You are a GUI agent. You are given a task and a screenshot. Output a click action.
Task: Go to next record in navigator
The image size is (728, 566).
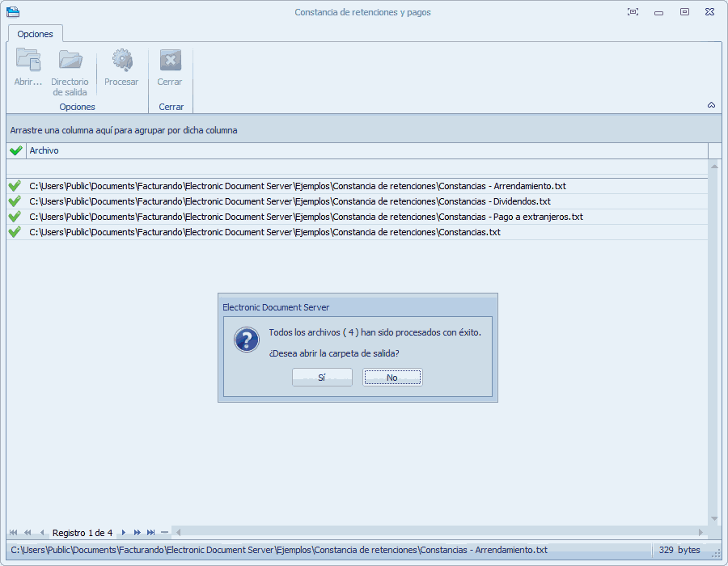pyautogui.click(x=124, y=532)
